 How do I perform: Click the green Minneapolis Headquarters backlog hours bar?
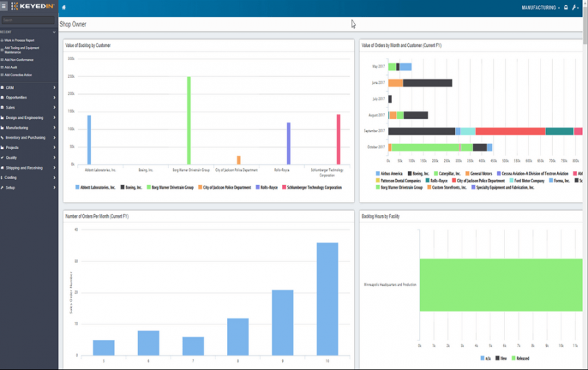[501, 285]
